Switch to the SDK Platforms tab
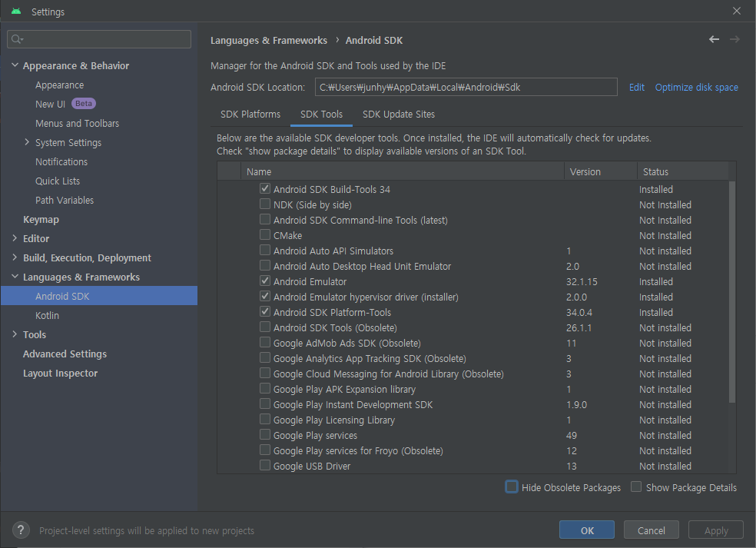Screen dimensions: 756x548 (x=250, y=115)
